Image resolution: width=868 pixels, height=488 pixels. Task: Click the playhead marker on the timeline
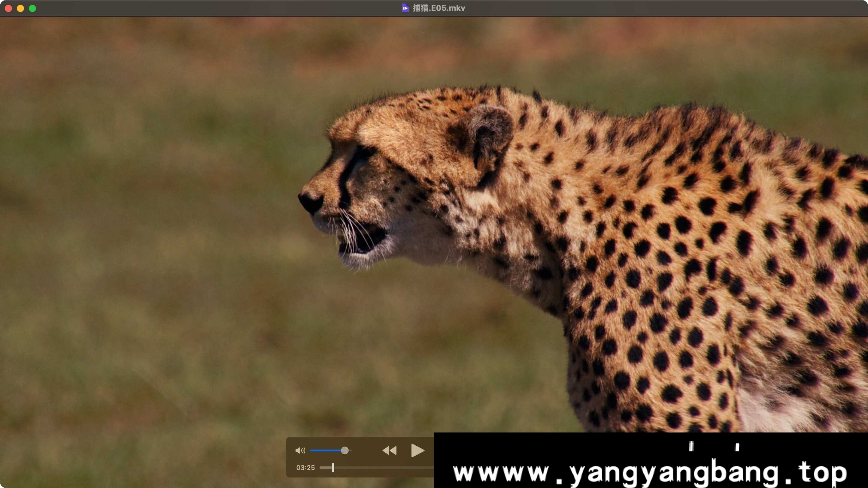(333, 468)
